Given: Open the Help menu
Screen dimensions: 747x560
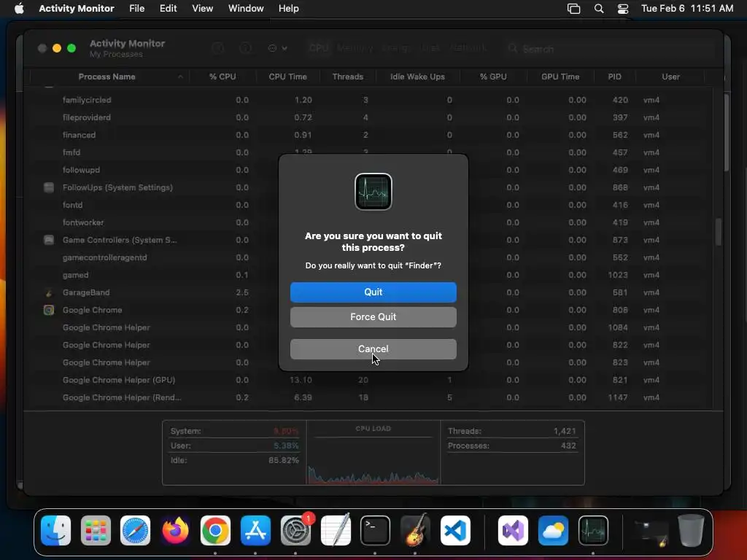Looking at the screenshot, I should pyautogui.click(x=289, y=8).
